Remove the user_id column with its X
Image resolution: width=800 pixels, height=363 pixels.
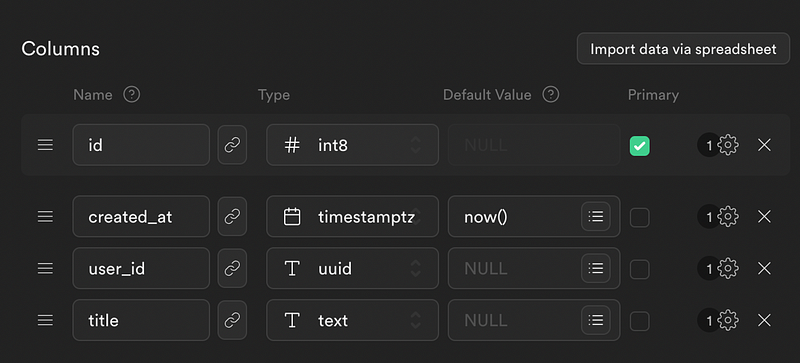[764, 268]
